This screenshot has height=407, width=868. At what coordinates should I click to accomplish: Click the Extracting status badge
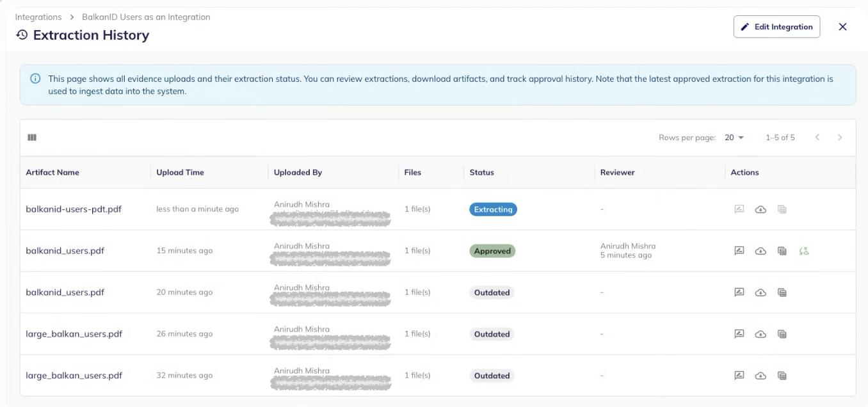pos(493,209)
